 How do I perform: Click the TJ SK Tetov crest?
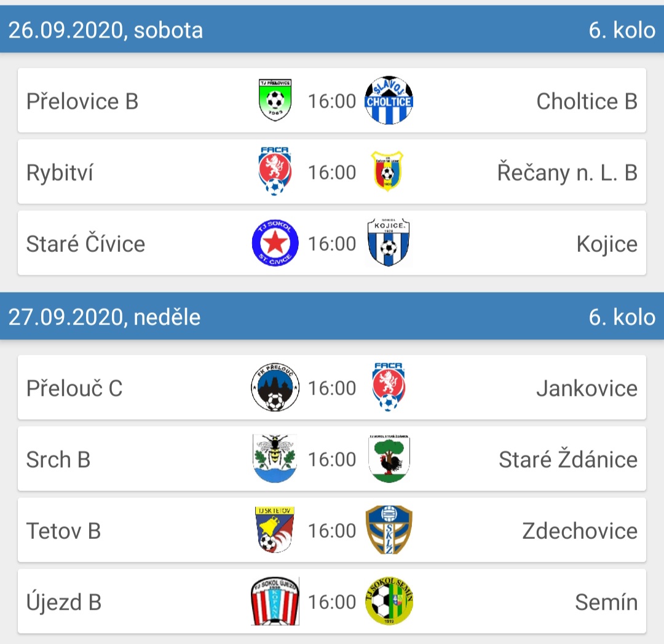(275, 530)
